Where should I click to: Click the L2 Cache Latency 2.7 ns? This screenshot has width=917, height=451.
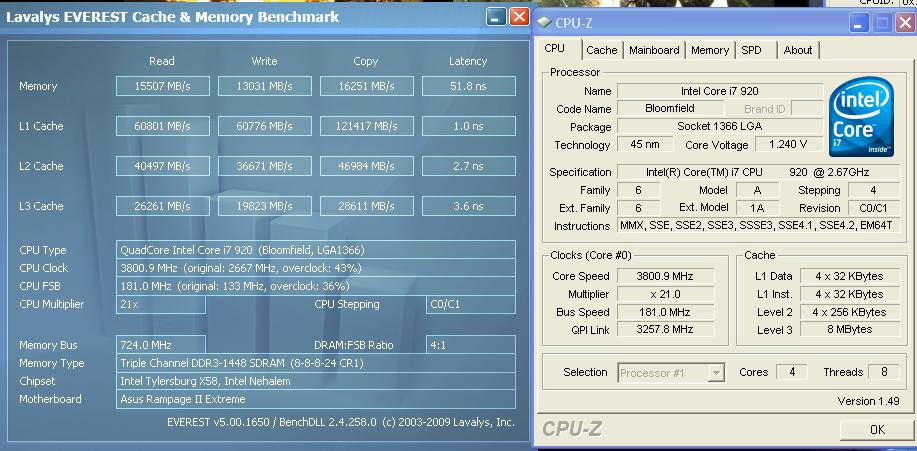(x=468, y=166)
